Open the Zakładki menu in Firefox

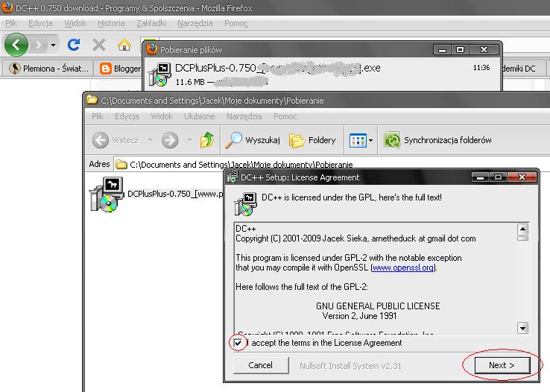152,23
